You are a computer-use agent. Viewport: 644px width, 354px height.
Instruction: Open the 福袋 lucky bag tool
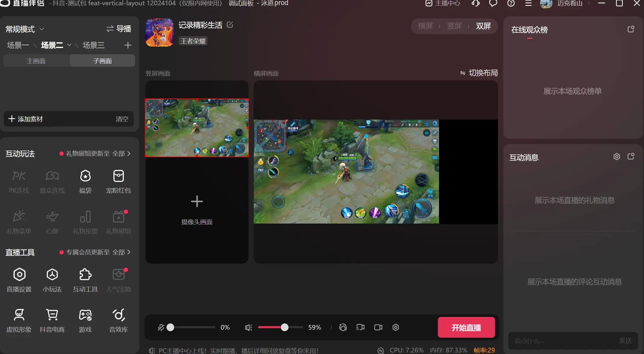pyautogui.click(x=85, y=182)
